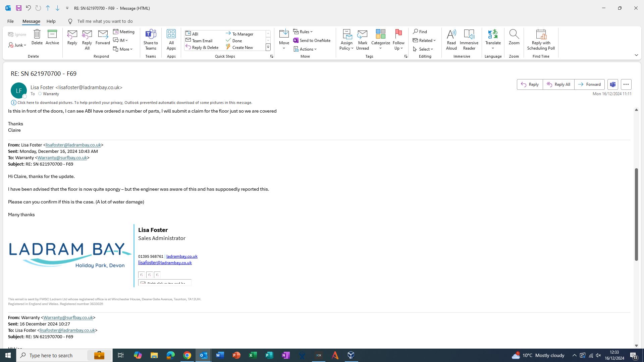Viewport: 644px width, 362px height.
Task: Open the File menu
Action: coord(10,21)
